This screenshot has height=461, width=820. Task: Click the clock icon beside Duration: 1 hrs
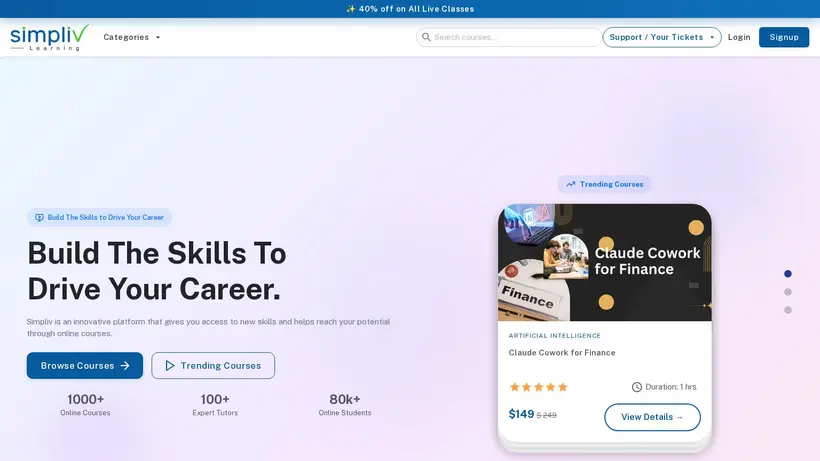(636, 387)
